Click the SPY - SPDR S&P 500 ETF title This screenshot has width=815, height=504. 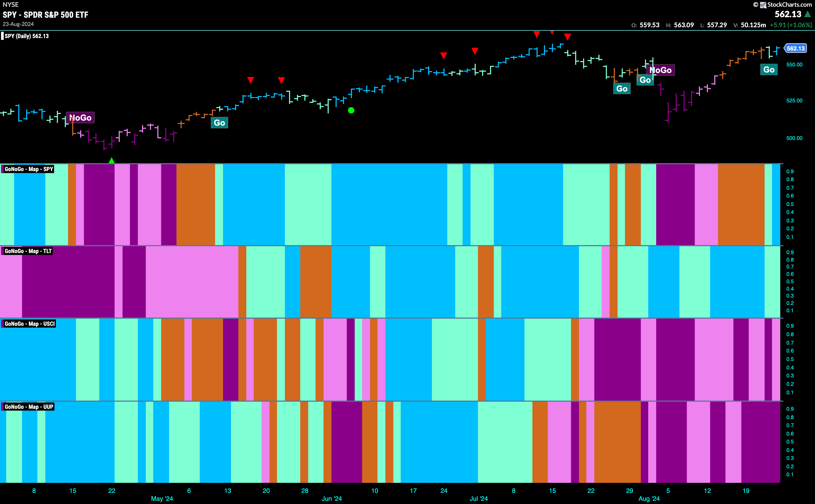coord(46,15)
